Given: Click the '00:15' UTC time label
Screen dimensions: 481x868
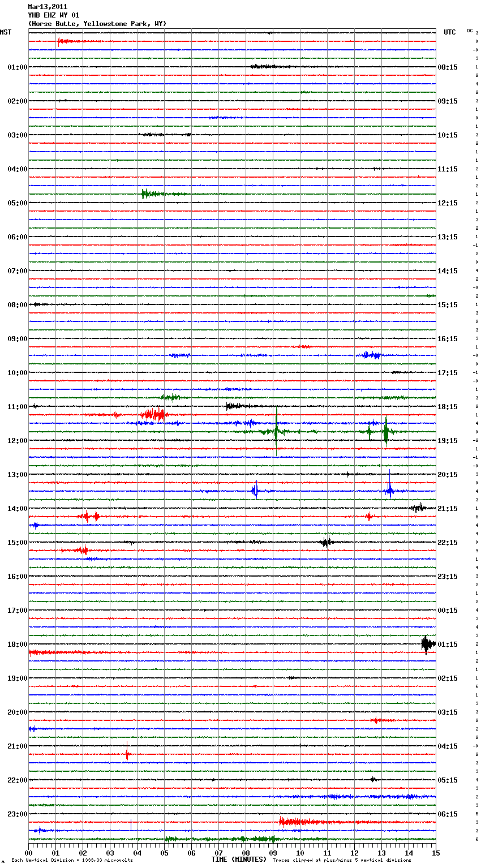Looking at the screenshot, I should (x=448, y=611).
